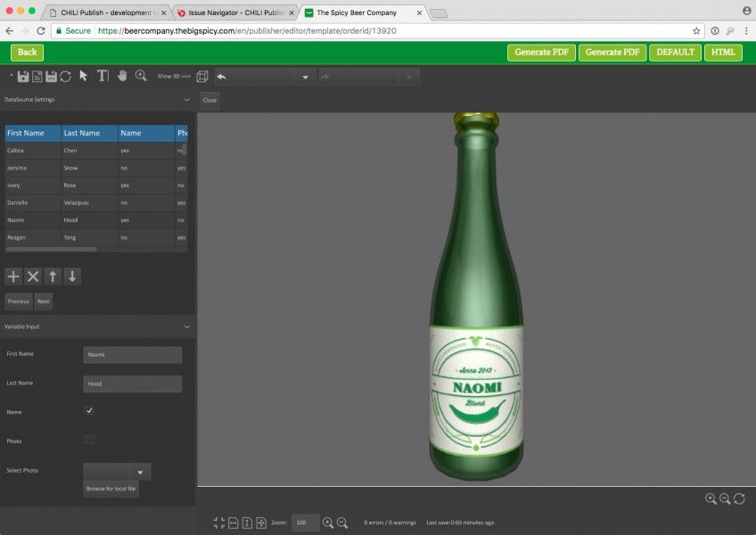Viewport: 756px width, 535px height.
Task: Click the data table horizontal scrollbar
Action: (51, 250)
